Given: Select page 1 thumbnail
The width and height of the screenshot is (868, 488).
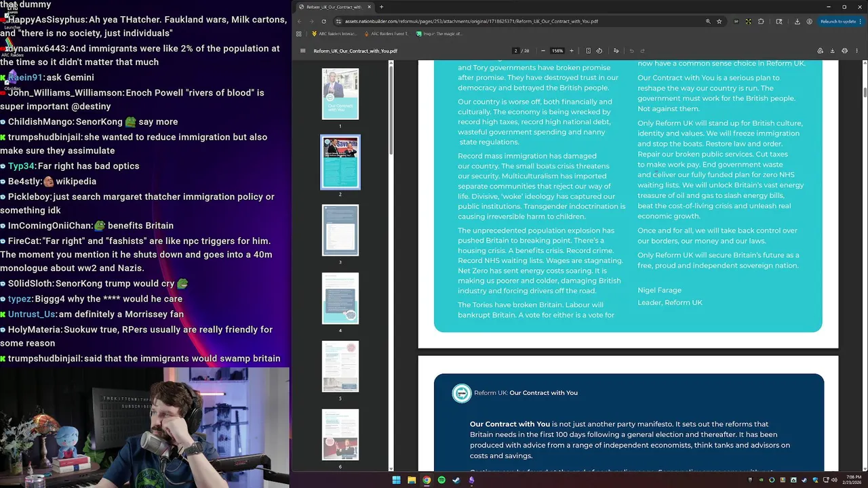Looking at the screenshot, I should (x=340, y=94).
